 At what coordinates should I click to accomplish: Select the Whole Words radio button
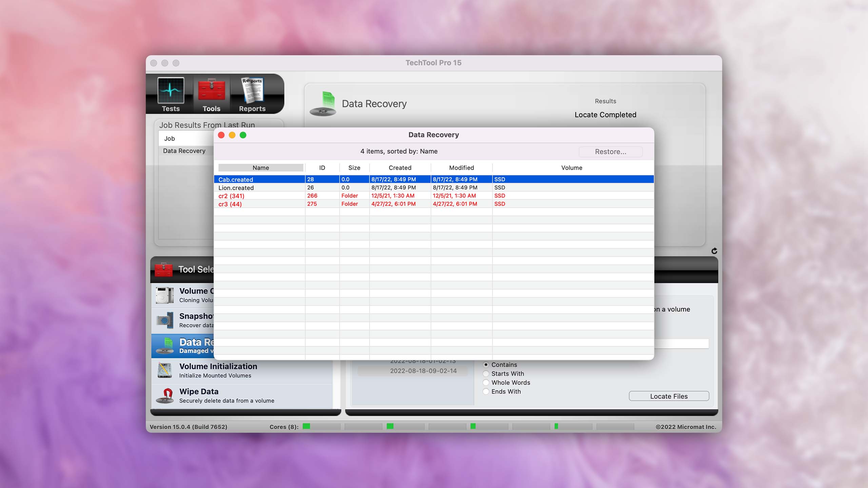pos(486,382)
